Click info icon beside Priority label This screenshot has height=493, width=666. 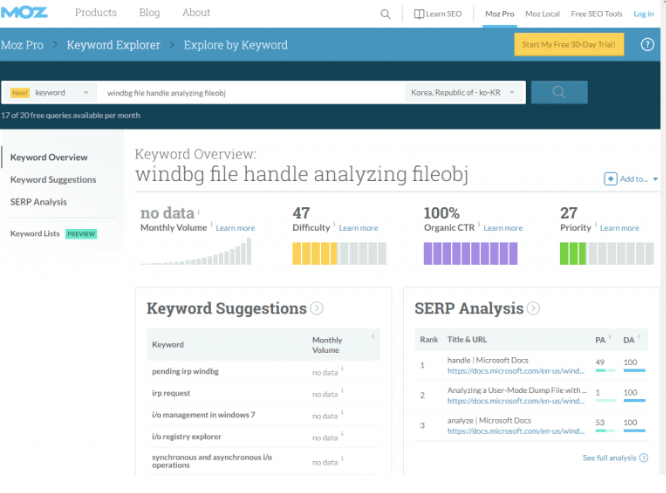pyautogui.click(x=595, y=224)
